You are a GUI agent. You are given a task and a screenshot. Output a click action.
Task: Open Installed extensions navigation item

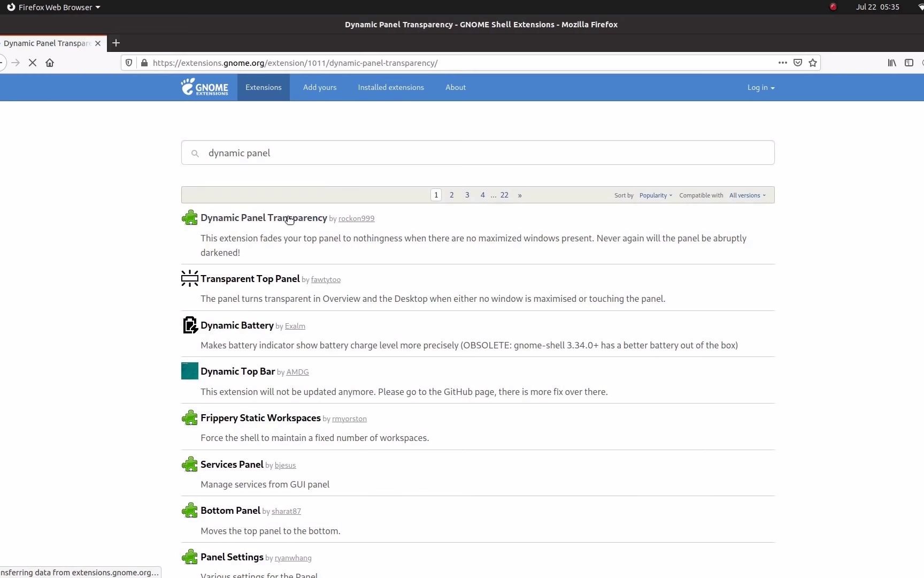pos(391,87)
